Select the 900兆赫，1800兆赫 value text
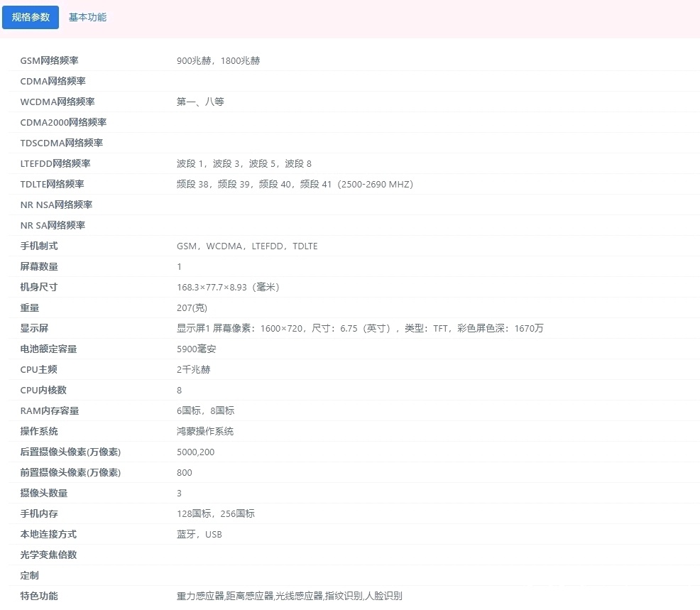 218,61
